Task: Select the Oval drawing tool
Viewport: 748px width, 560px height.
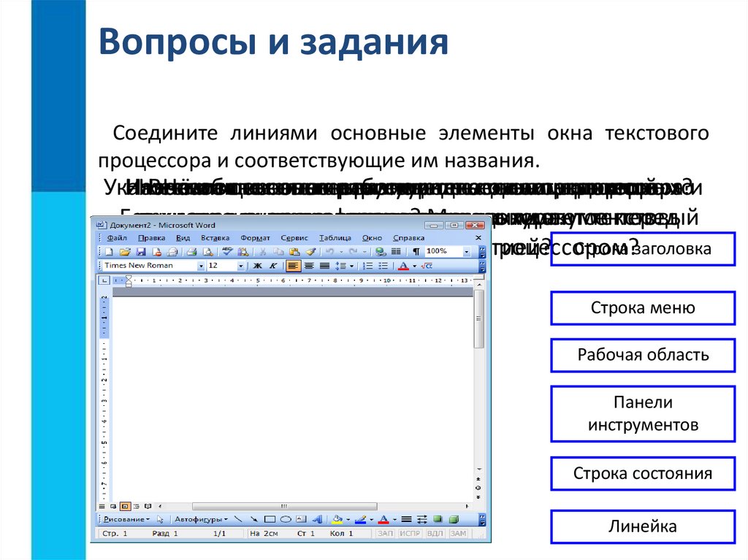Action: [x=286, y=519]
